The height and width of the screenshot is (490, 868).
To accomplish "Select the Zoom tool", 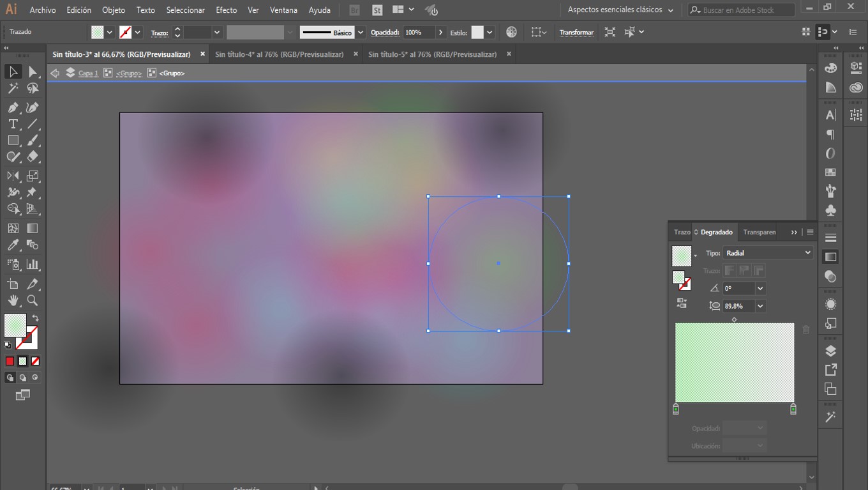I will (x=33, y=300).
